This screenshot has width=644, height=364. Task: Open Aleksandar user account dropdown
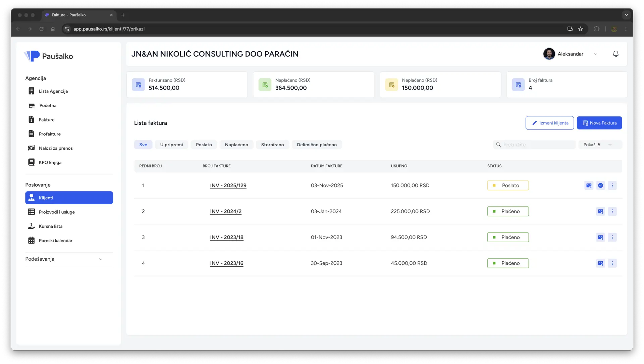[x=571, y=54]
